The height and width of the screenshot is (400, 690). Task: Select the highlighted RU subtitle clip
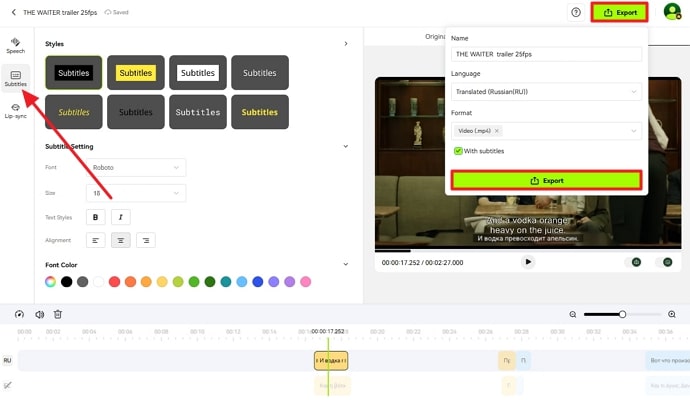click(x=331, y=360)
